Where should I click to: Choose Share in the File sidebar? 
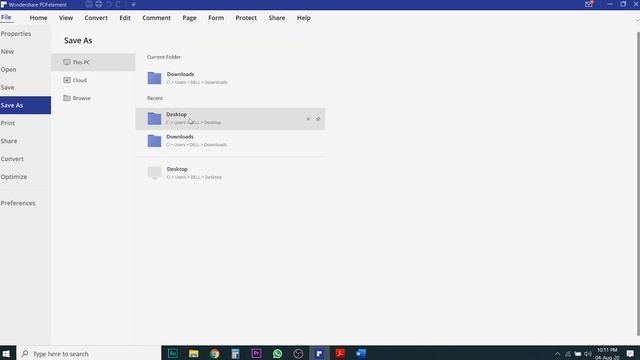pyautogui.click(x=25, y=141)
